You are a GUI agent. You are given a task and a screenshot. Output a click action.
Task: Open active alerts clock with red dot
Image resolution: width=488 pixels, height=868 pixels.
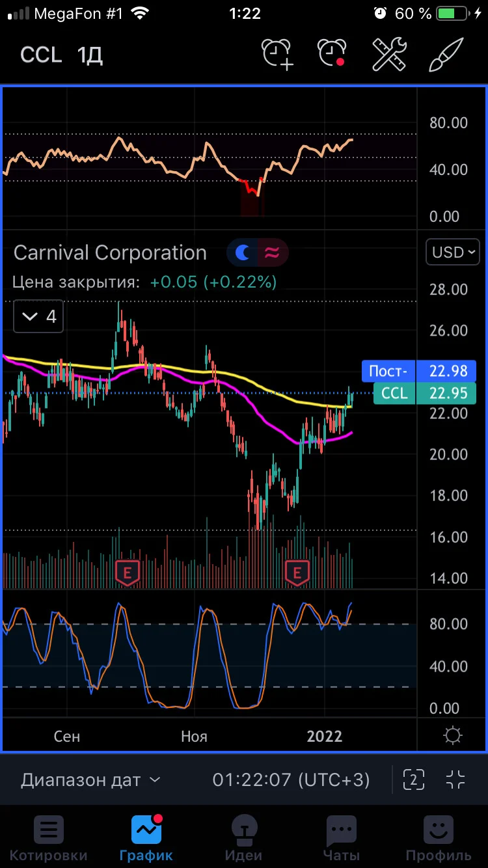click(x=332, y=54)
